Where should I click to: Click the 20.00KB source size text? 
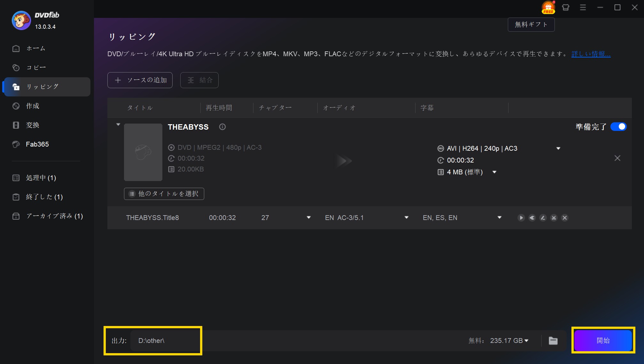[x=190, y=169]
